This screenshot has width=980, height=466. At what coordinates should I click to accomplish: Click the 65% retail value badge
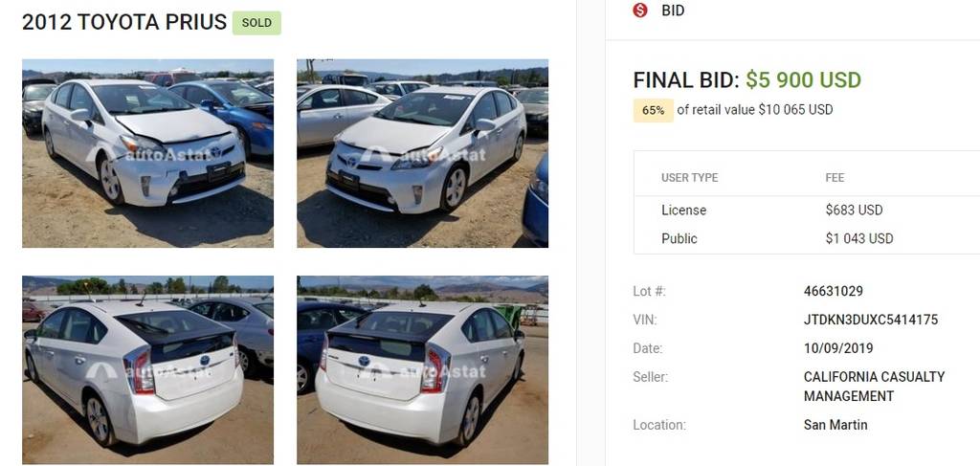(653, 111)
